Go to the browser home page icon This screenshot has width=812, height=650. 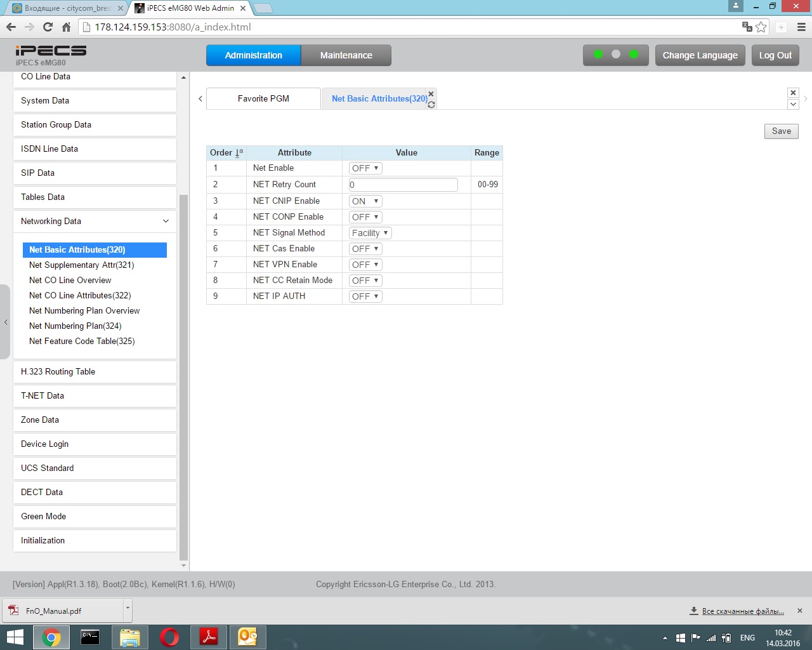[66, 27]
